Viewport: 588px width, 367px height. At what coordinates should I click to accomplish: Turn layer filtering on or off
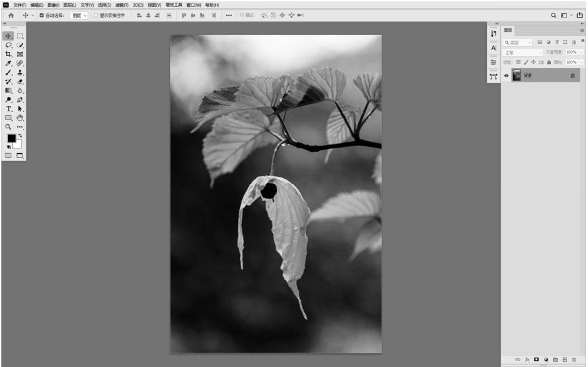point(583,40)
